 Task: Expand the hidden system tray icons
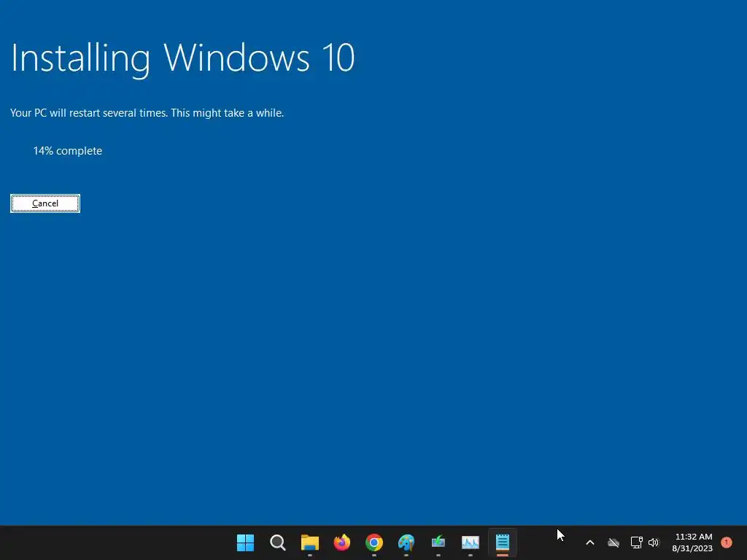(x=589, y=542)
